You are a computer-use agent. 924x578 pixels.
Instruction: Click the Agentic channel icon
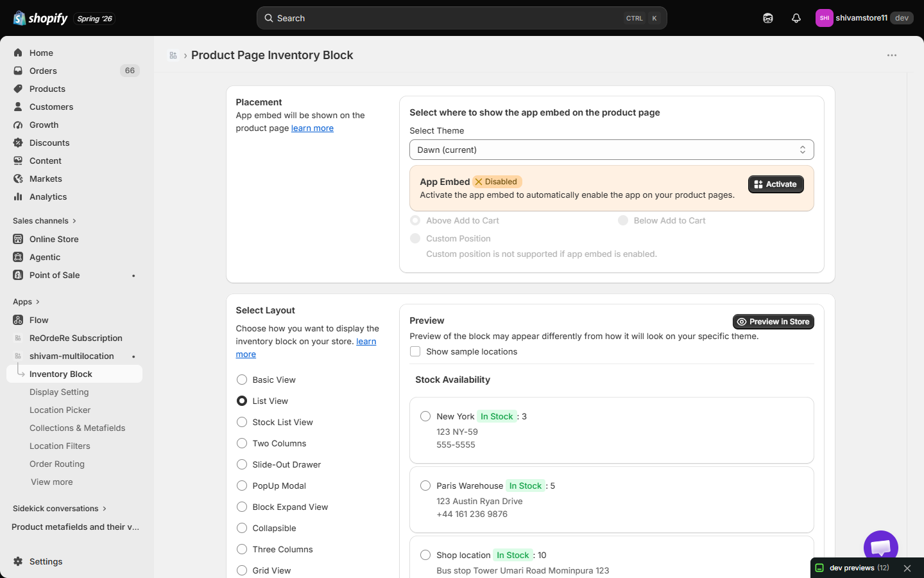pyautogui.click(x=18, y=257)
